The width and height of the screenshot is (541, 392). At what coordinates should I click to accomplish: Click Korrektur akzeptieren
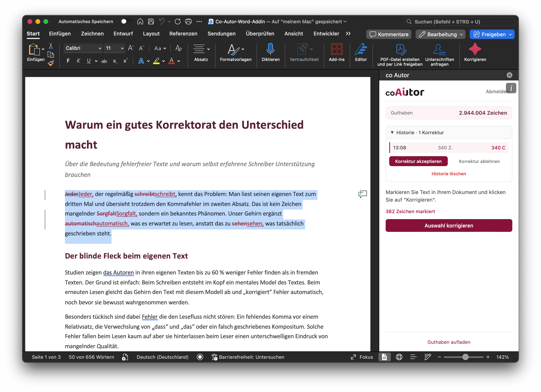418,161
